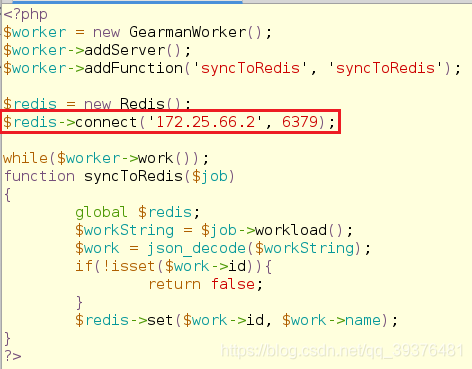Click '$workString' variable being assigned
The width and height of the screenshot is (472, 369).
click(x=125, y=231)
